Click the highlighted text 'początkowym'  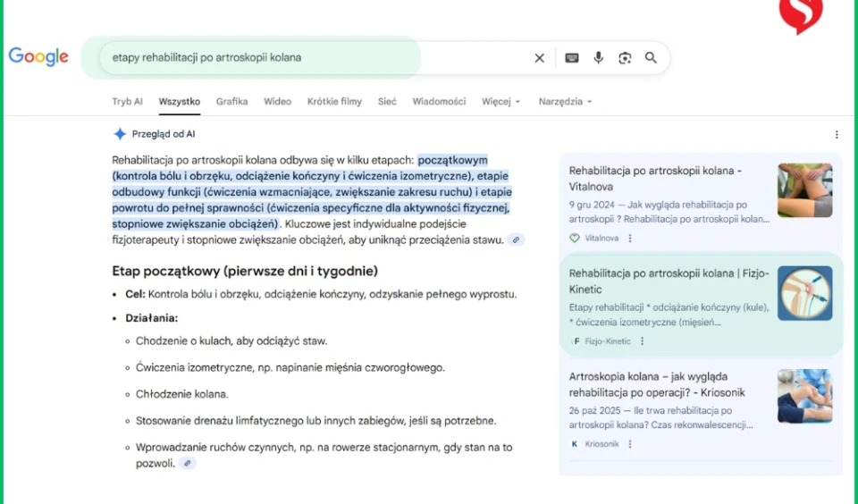[452, 160]
